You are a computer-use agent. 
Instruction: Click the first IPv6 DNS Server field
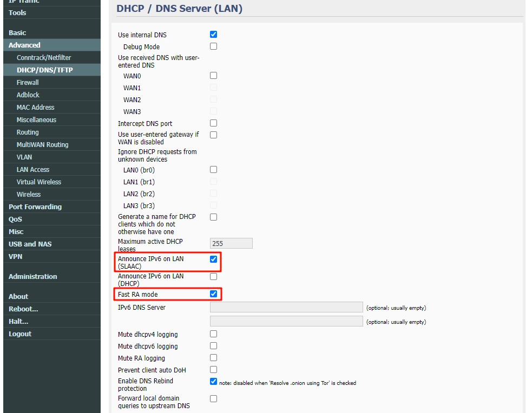tap(286, 307)
